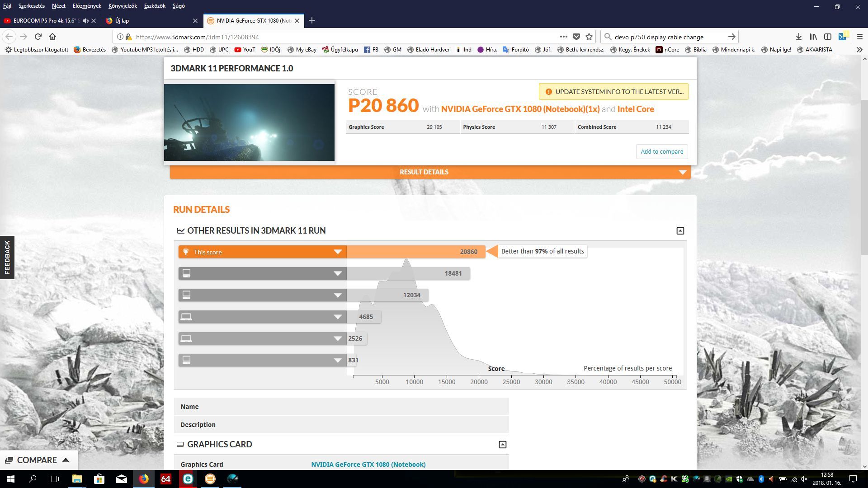Open the Library icon in the toolbar
Screen dimensions: 868x488
point(813,37)
